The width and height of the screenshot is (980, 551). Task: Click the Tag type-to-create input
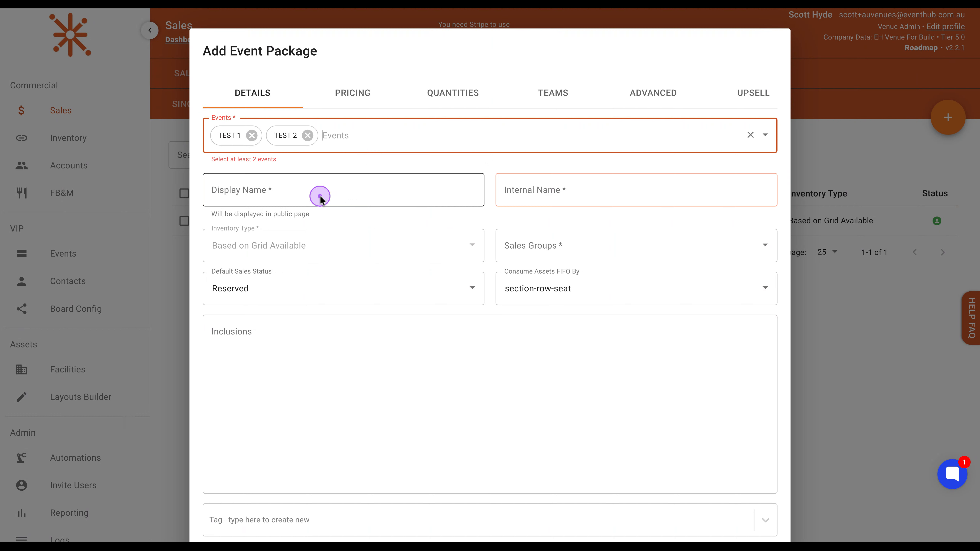[x=478, y=520]
